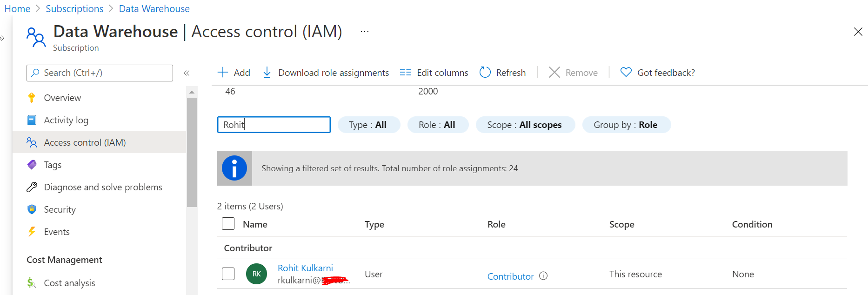The width and height of the screenshot is (868, 295).
Task: Click the Add plus icon
Action: pyautogui.click(x=223, y=73)
